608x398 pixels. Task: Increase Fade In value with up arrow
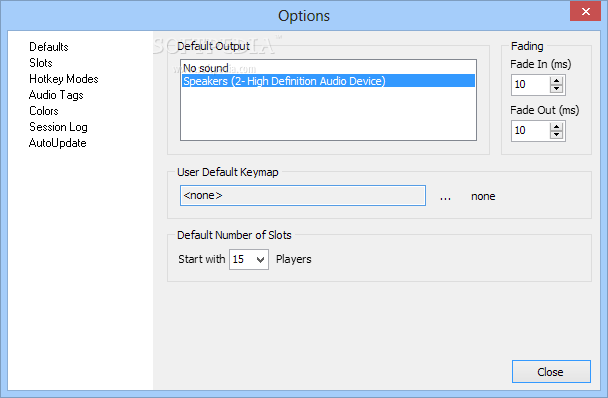[x=556, y=81]
